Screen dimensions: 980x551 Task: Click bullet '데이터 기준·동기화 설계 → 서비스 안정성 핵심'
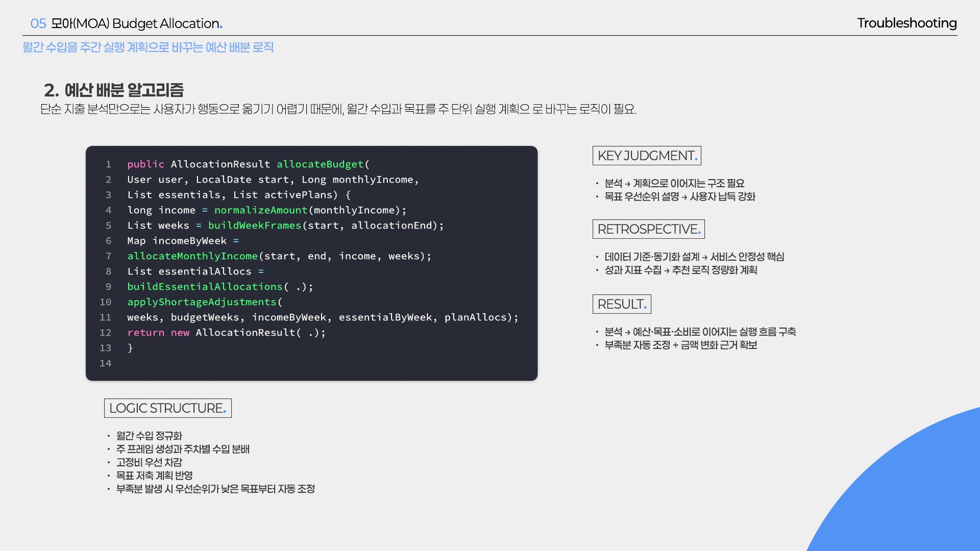point(694,257)
